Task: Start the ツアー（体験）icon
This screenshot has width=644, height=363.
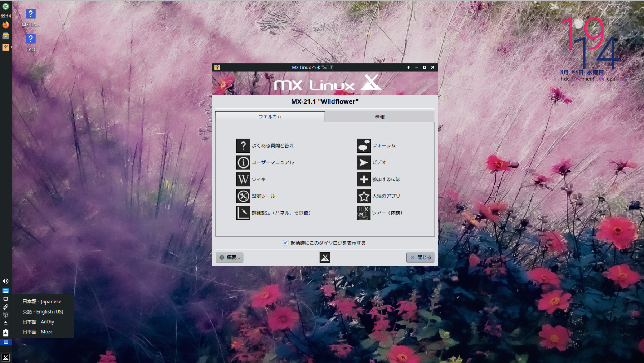Action: pyautogui.click(x=364, y=213)
